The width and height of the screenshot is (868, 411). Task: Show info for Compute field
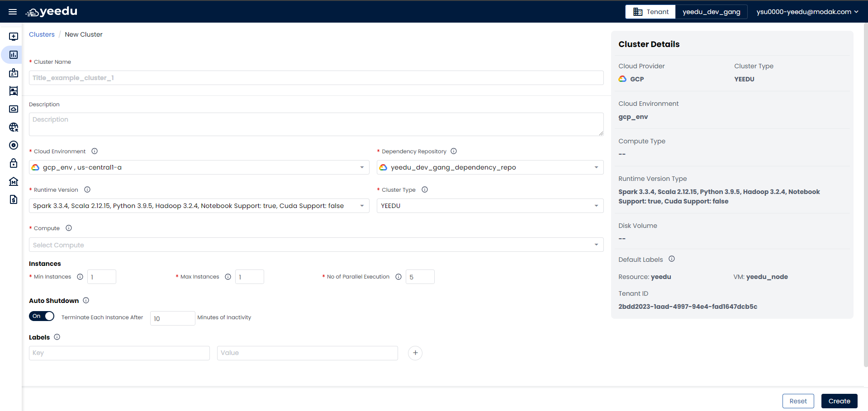pos(69,228)
